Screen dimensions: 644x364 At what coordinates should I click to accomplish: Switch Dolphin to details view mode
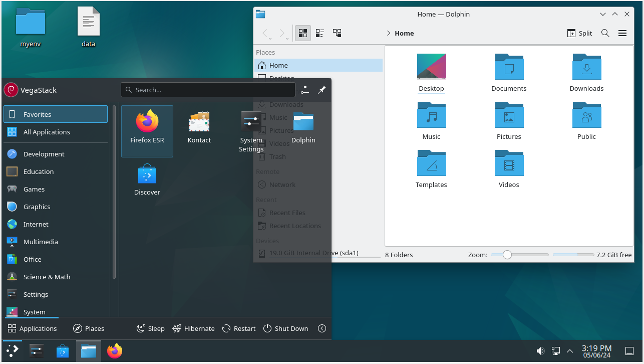click(x=320, y=33)
